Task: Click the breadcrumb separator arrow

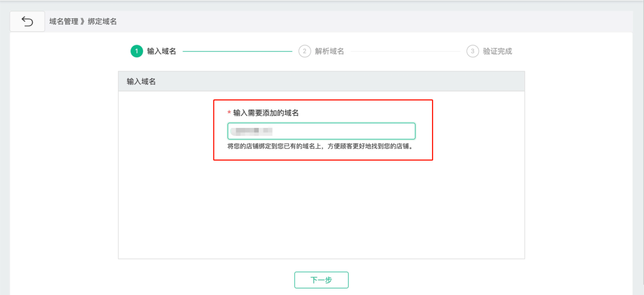Action: (83, 21)
